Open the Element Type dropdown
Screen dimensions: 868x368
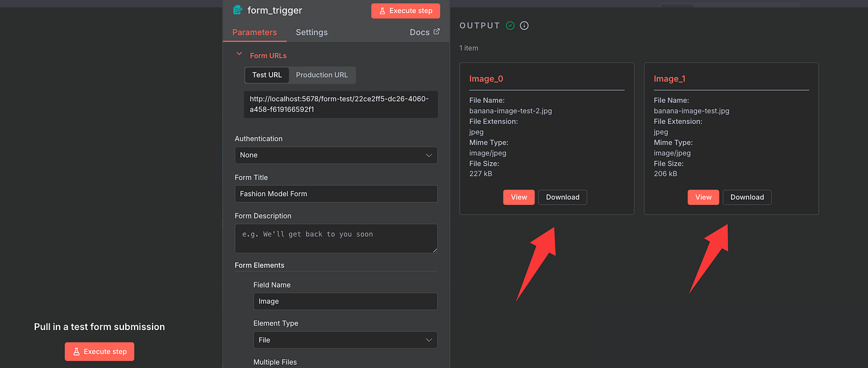point(345,340)
